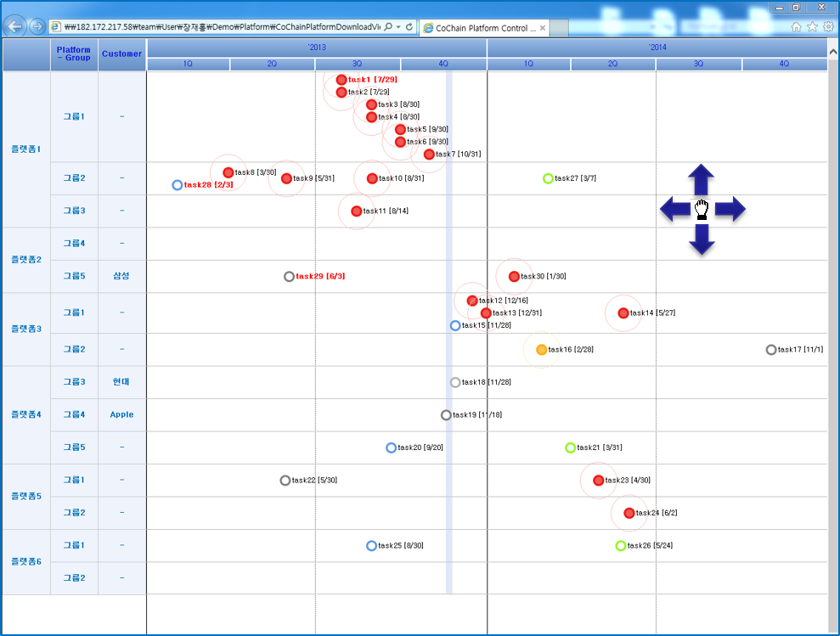Click the browser Back button
840x636 pixels.
14,27
